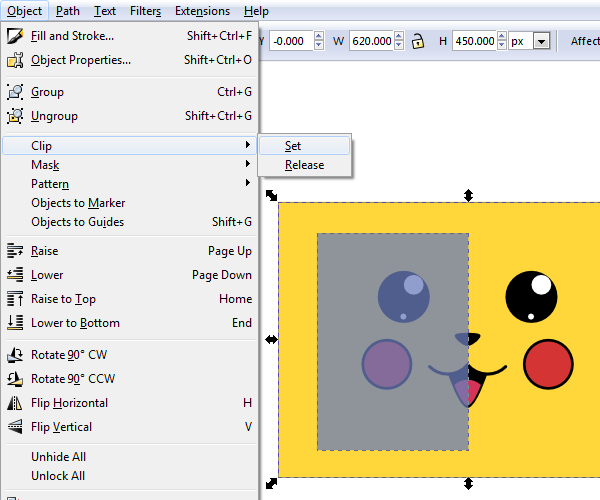Increase the H value with the up stepper

[502, 36]
